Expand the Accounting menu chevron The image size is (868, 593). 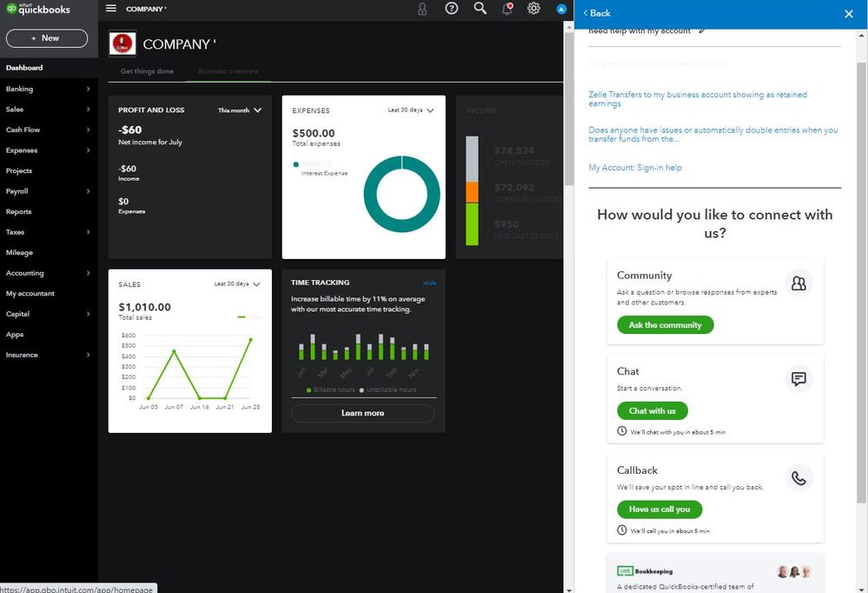[88, 273]
